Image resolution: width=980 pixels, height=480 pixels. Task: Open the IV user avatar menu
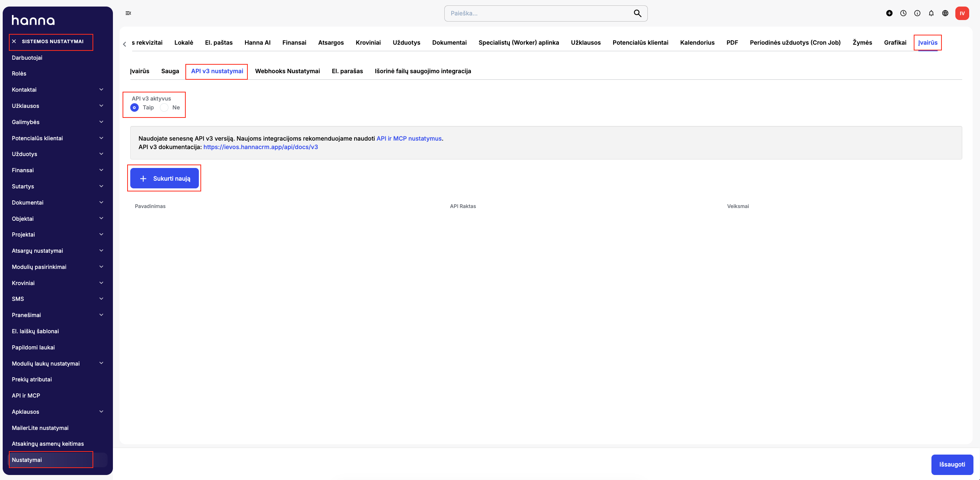962,13
